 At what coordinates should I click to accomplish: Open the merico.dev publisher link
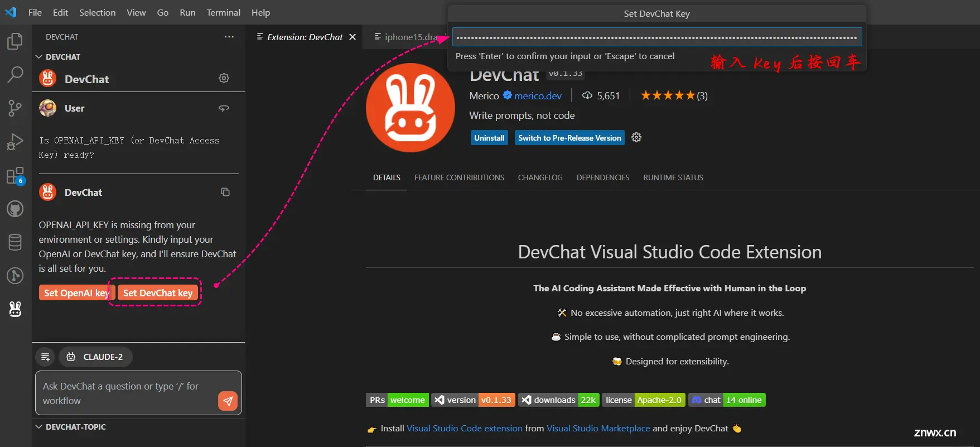[x=538, y=95]
